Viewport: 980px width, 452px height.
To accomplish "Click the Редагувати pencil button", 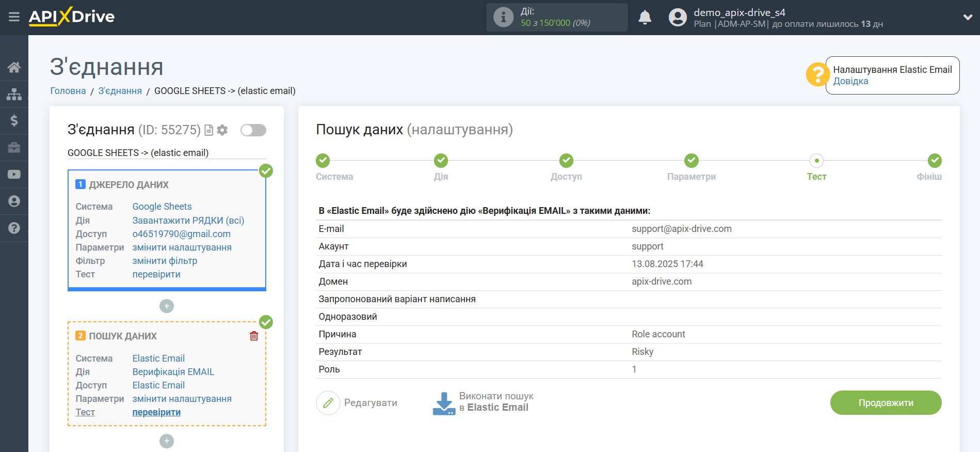I will click(x=357, y=403).
